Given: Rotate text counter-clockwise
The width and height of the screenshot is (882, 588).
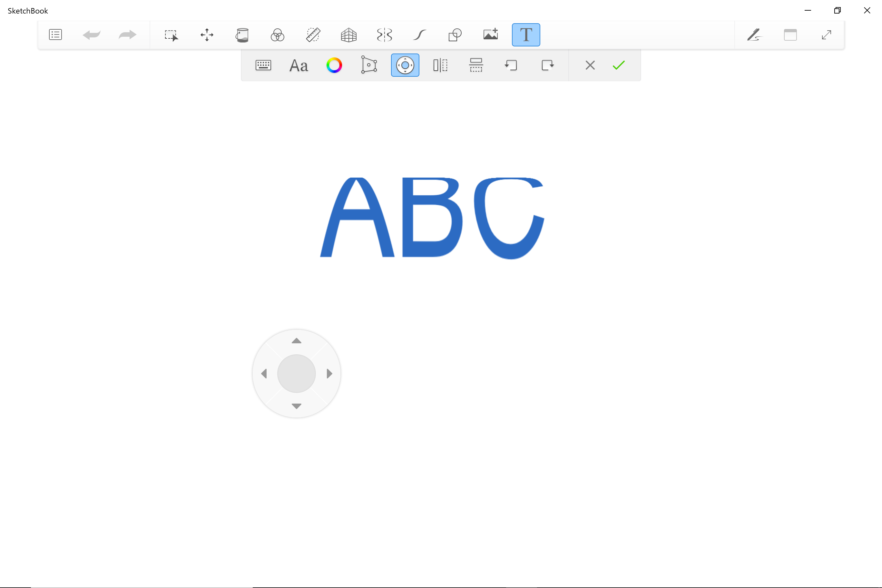Looking at the screenshot, I should (x=511, y=65).
